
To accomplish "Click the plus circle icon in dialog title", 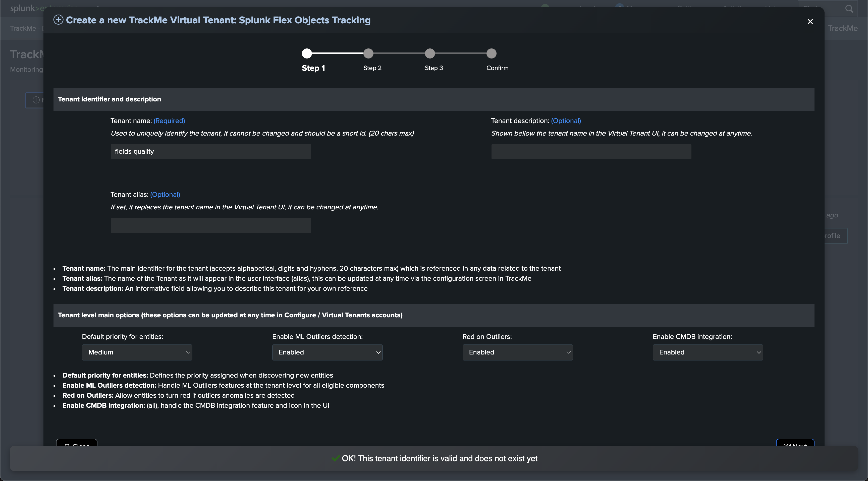I will (x=58, y=20).
